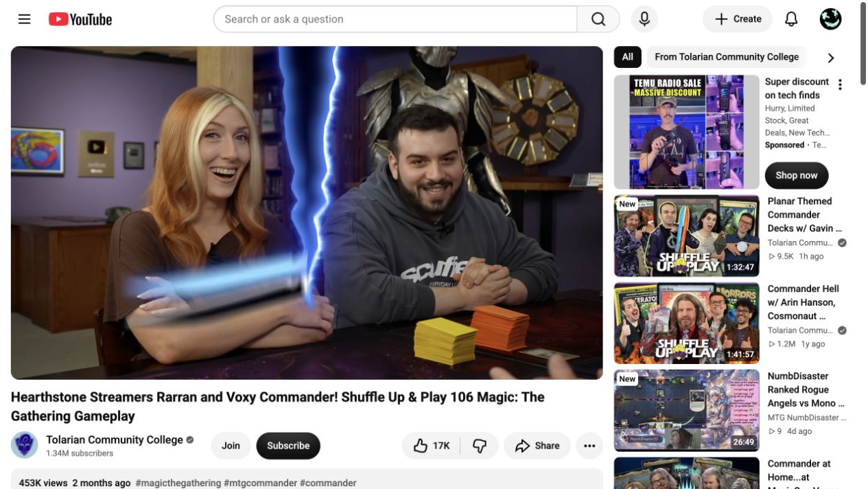Open options menu on sponsored ad
This screenshot has height=489, width=868.
click(840, 84)
